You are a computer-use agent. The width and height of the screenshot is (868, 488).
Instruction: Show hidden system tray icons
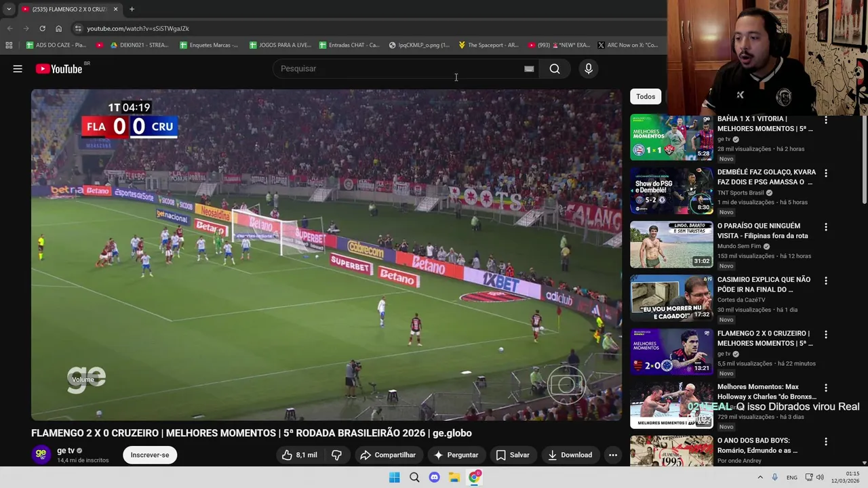coord(759,477)
